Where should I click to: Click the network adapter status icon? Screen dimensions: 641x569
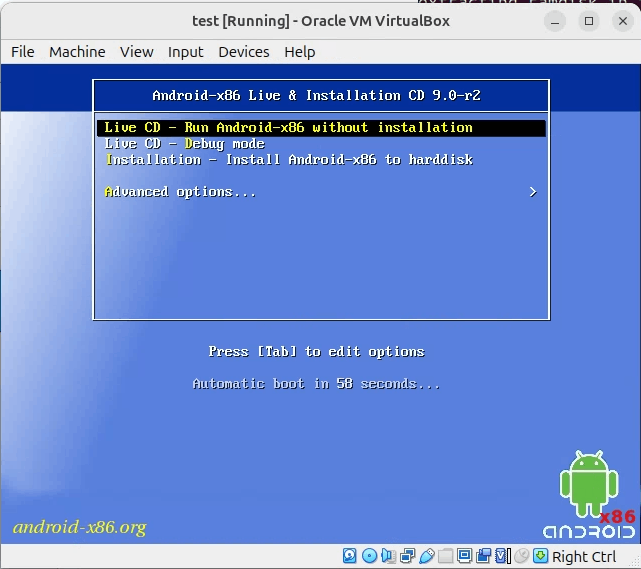coord(407,556)
